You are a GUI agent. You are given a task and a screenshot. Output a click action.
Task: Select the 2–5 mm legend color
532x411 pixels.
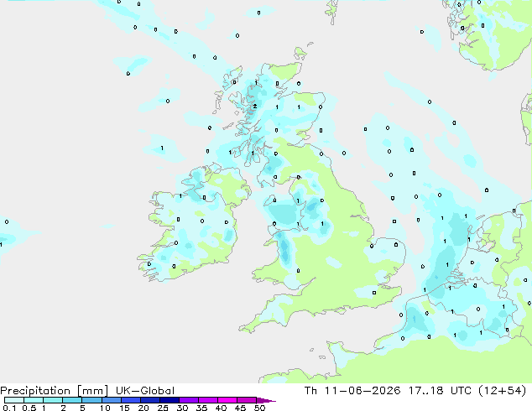pyautogui.click(x=72, y=400)
